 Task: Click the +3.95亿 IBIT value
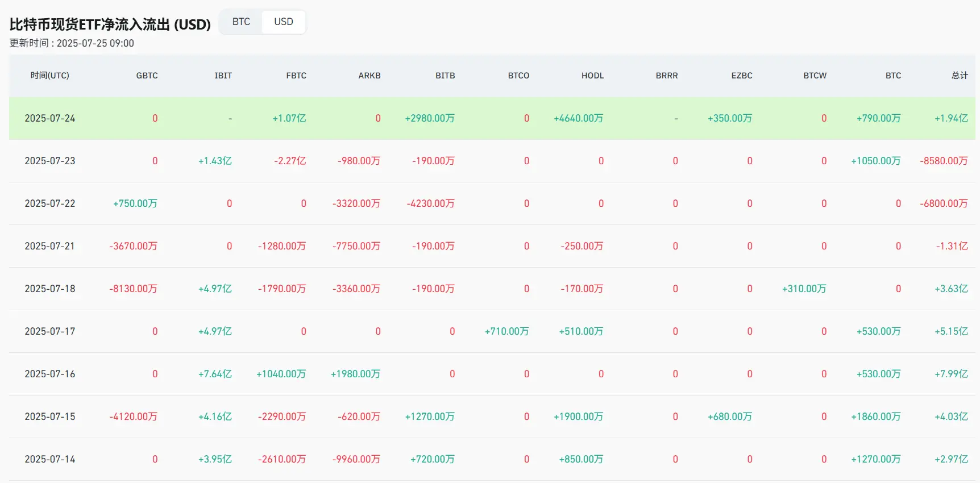coord(215,459)
